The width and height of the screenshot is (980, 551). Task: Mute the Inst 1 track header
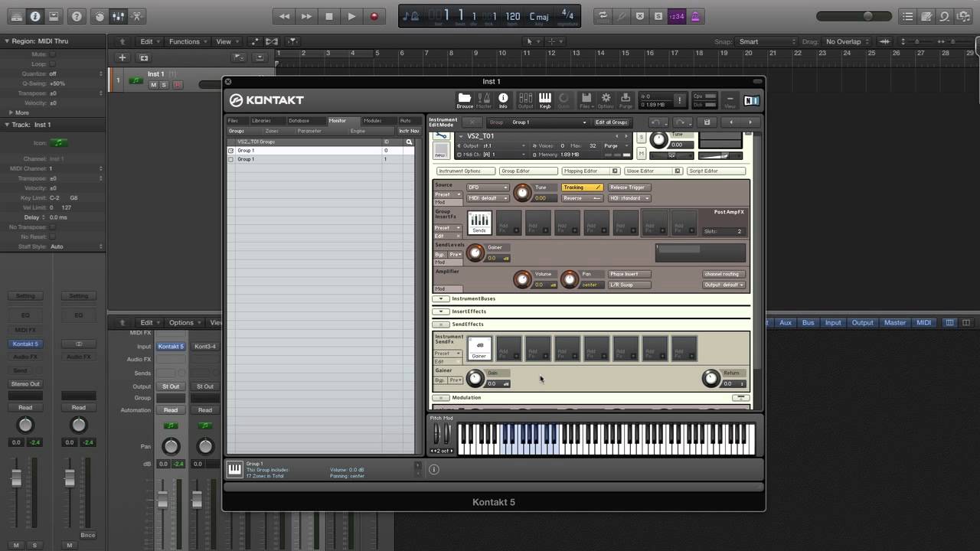153,85
